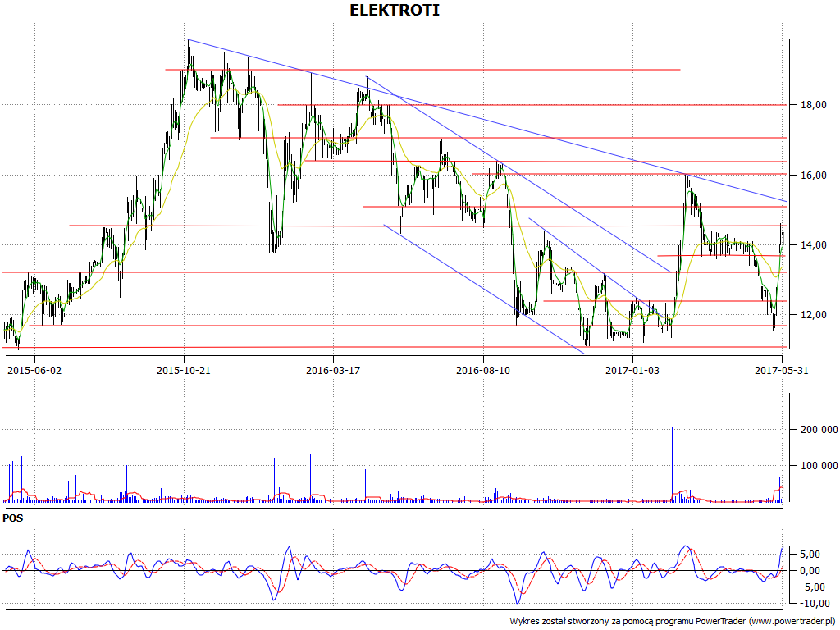Select the 2016-03-17 date label
Image resolution: width=840 pixels, height=630 pixels.
tap(333, 371)
